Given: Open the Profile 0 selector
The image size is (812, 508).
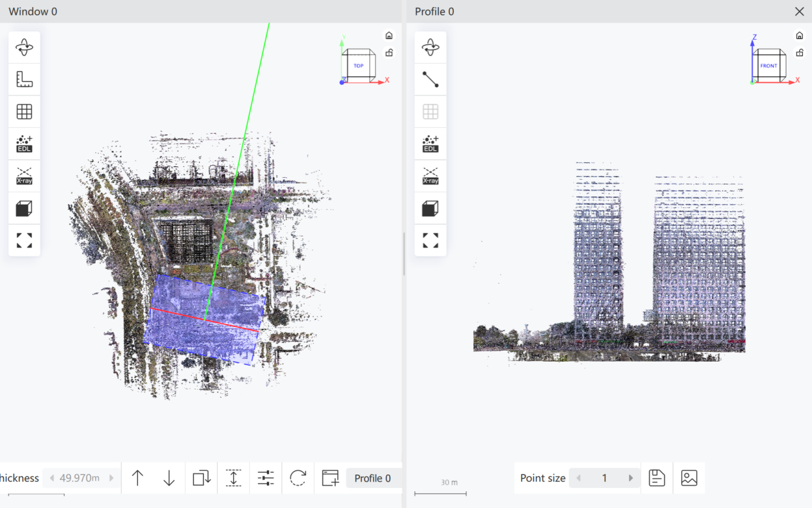Looking at the screenshot, I should pos(374,478).
